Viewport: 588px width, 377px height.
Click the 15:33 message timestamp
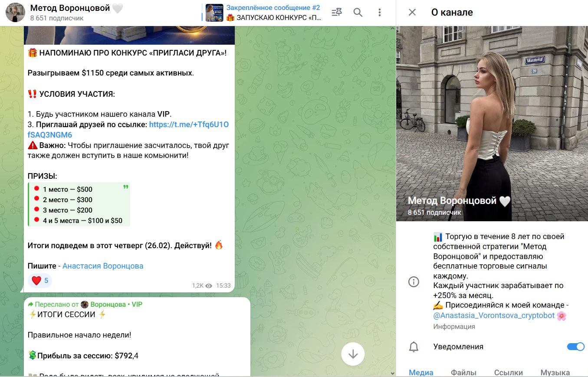(223, 286)
